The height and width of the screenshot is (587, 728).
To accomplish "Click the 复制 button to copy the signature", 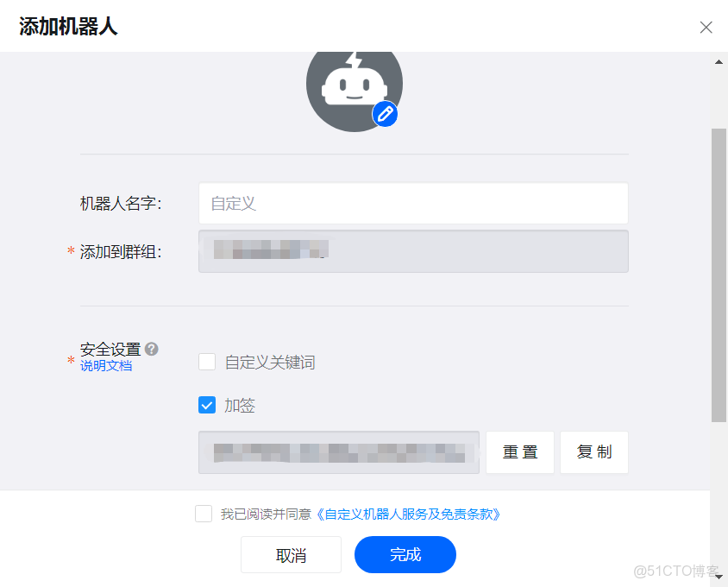I will 593,451.
